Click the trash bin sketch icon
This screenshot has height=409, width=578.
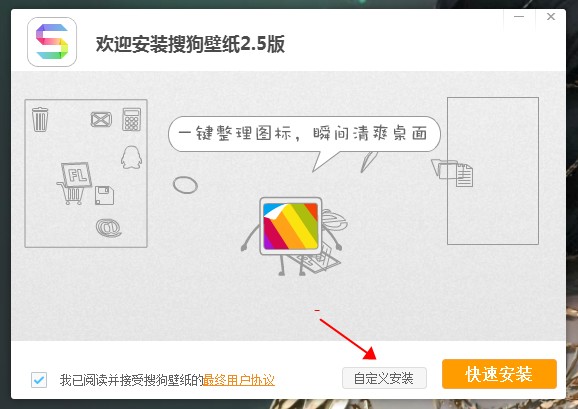(x=40, y=119)
